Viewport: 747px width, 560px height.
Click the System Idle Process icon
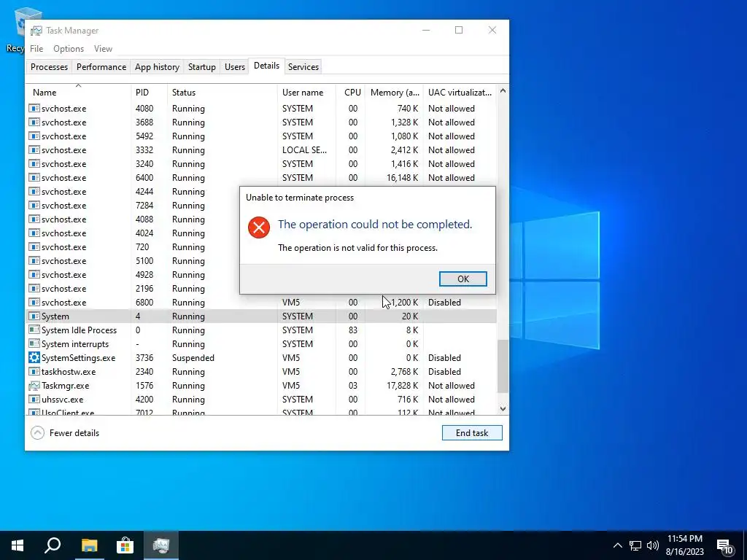click(34, 330)
